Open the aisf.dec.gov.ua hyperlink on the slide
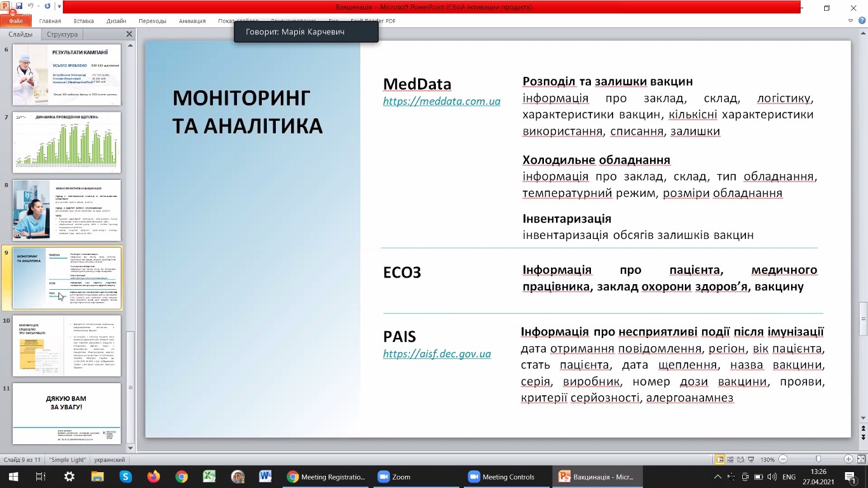 tap(437, 354)
